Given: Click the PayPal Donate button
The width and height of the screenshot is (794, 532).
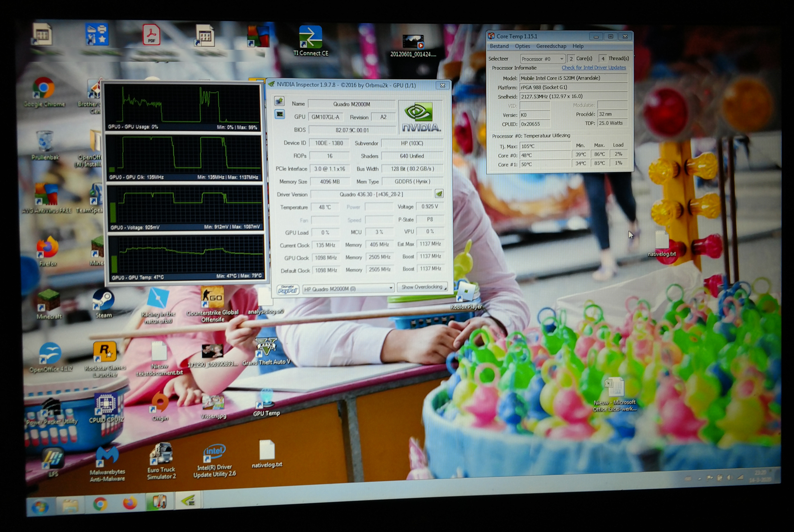Looking at the screenshot, I should click(288, 289).
